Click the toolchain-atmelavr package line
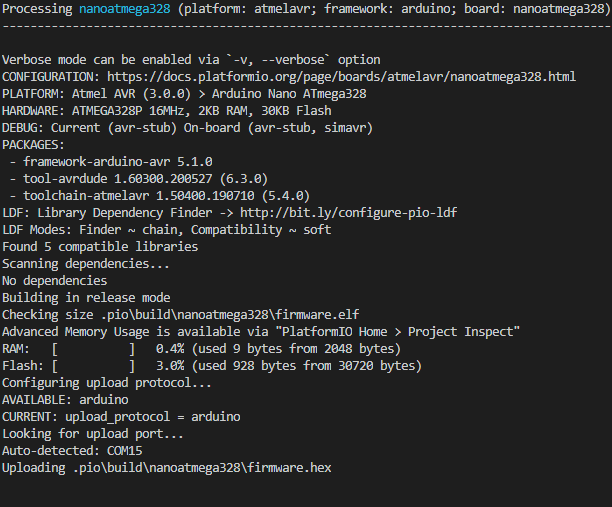The height and width of the screenshot is (507, 612). click(x=160, y=196)
